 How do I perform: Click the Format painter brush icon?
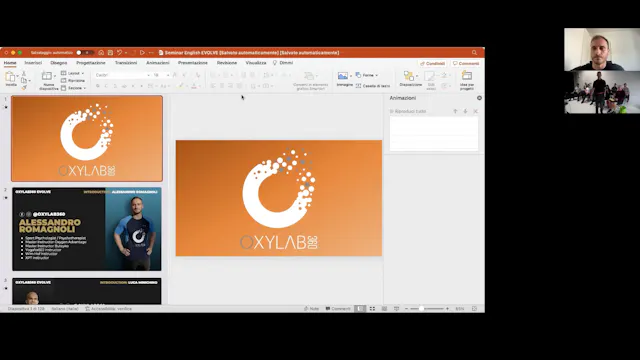(x=24, y=87)
